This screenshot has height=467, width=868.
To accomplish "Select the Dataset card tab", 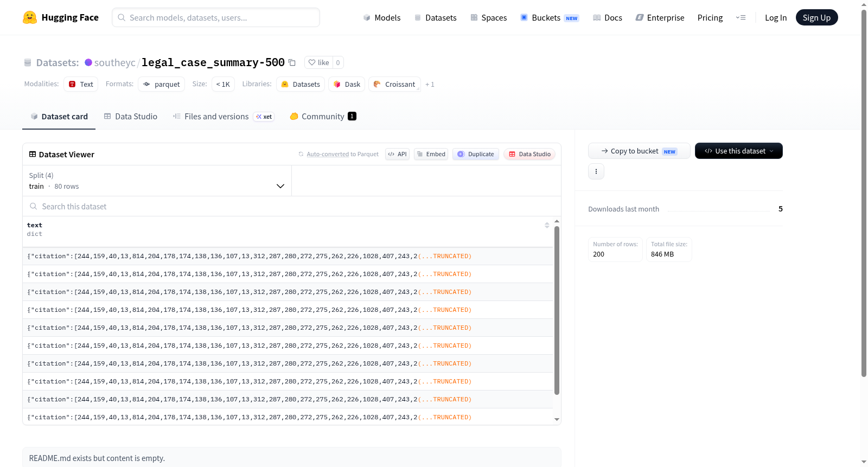I will coord(59,116).
